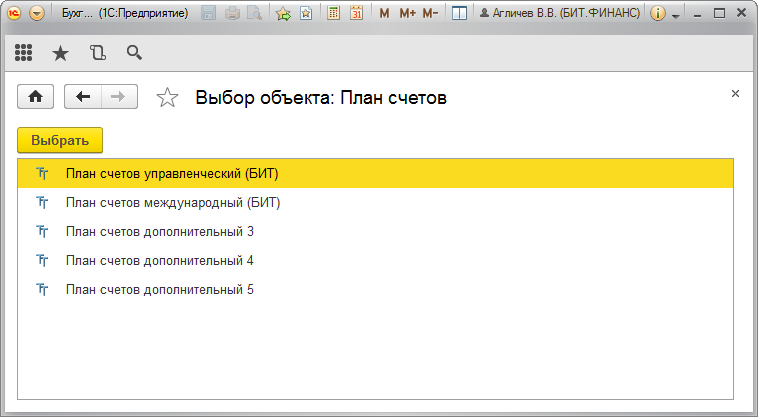Add this page to favorites (outline star)
The width and height of the screenshot is (758, 417).
tap(167, 97)
